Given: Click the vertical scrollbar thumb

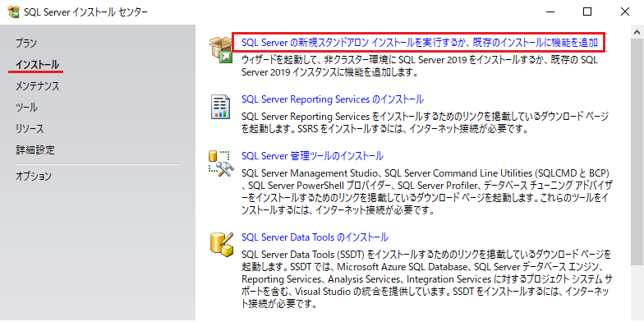Looking at the screenshot, I should (x=637, y=152).
